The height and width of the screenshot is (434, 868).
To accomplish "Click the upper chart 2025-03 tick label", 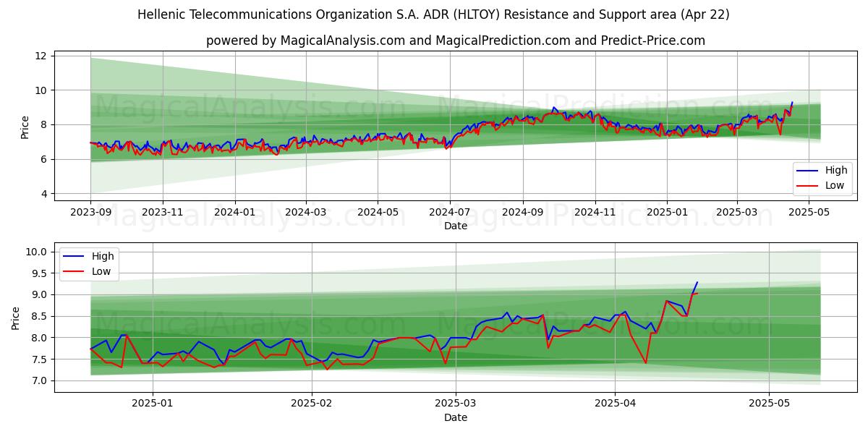I will tap(737, 213).
